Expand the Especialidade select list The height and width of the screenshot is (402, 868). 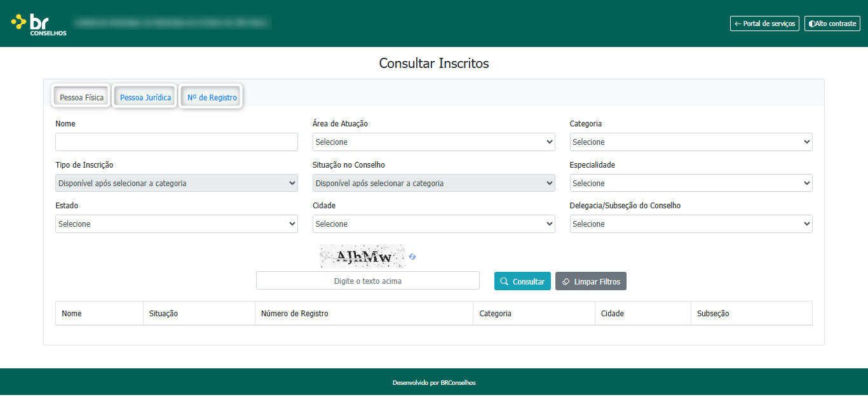point(691,184)
